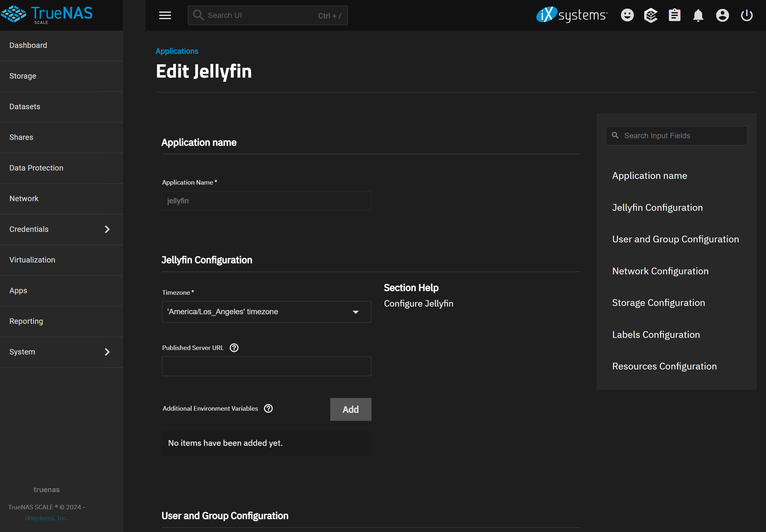The image size is (766, 532).
Task: Open the Jobs clipboard icon
Action: click(674, 15)
